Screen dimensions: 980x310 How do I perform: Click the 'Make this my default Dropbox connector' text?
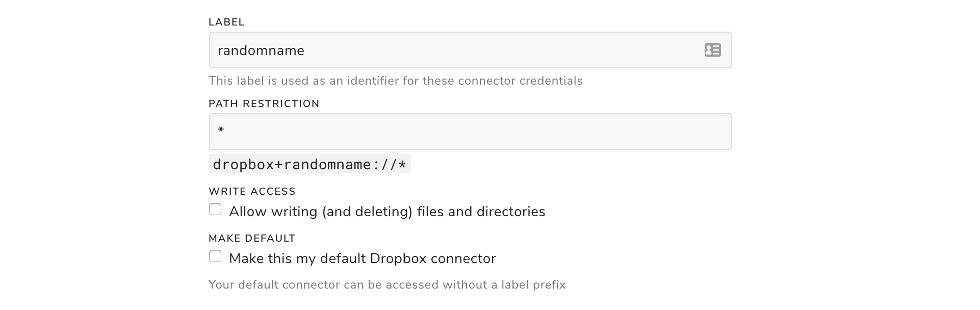(363, 259)
